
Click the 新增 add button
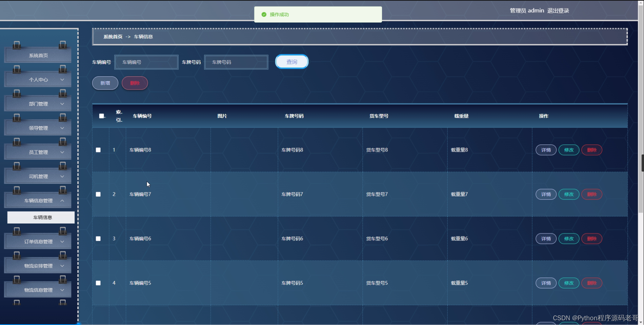click(105, 83)
